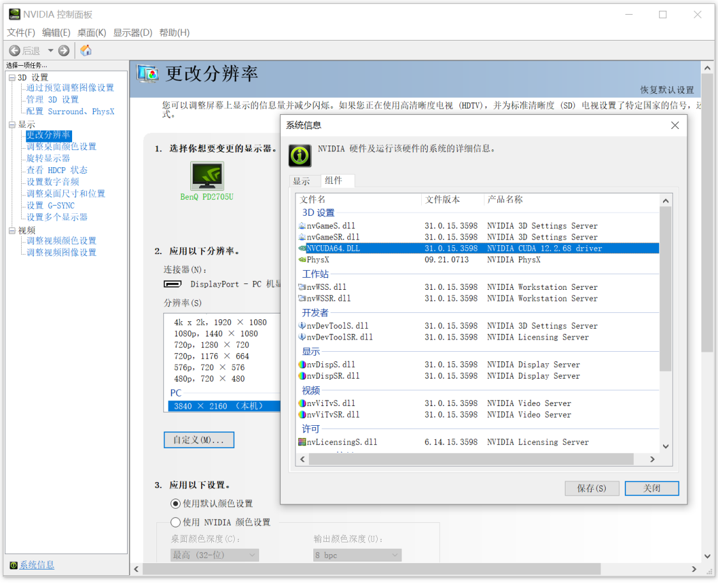718x588 pixels.
Task: Click the nvLicensingS.dll file icon
Action: tap(303, 442)
